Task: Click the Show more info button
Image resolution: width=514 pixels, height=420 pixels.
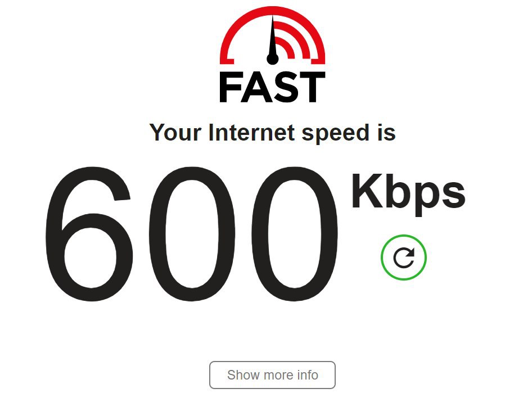Action: coord(272,375)
